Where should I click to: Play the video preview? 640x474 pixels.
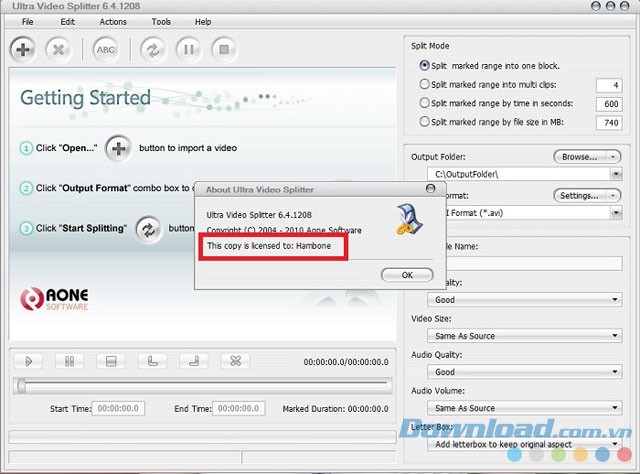coord(30,361)
